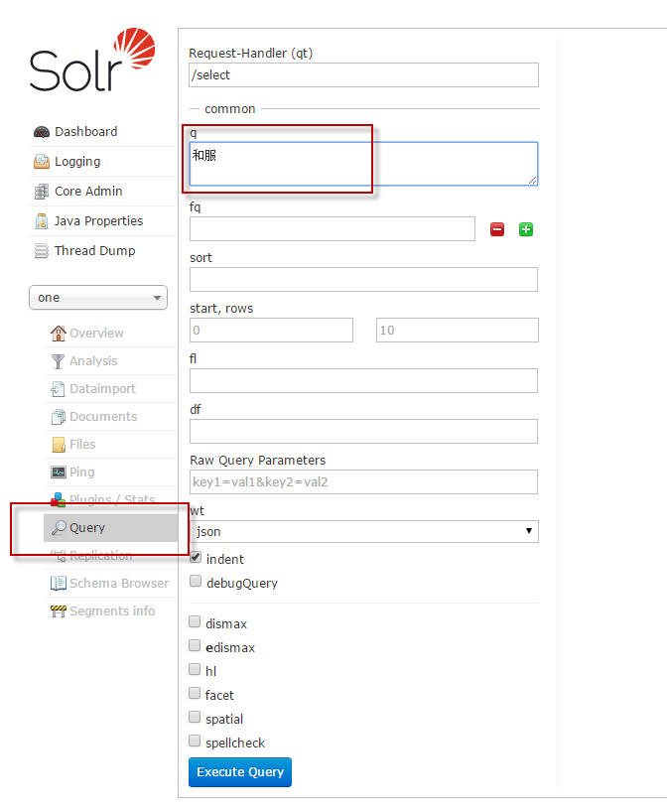Click the Schema Browser book icon
This screenshot has width=667, height=812.
click(x=59, y=584)
